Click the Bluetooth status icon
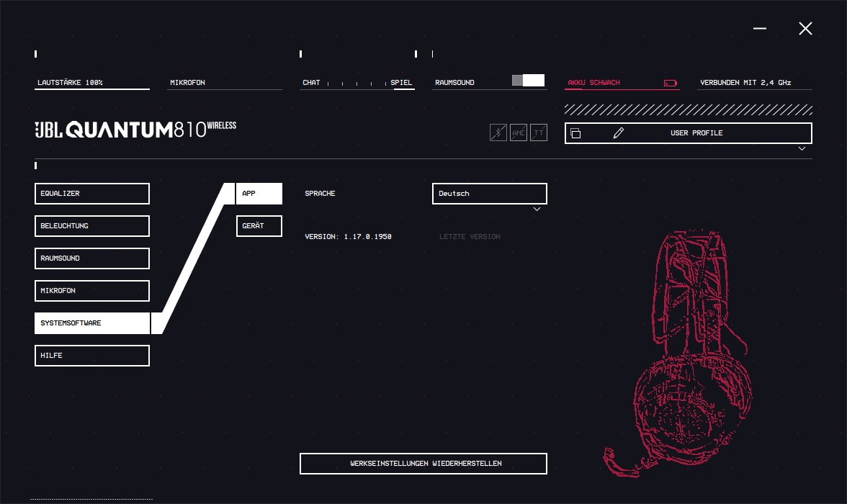The width and height of the screenshot is (847, 504). click(498, 132)
